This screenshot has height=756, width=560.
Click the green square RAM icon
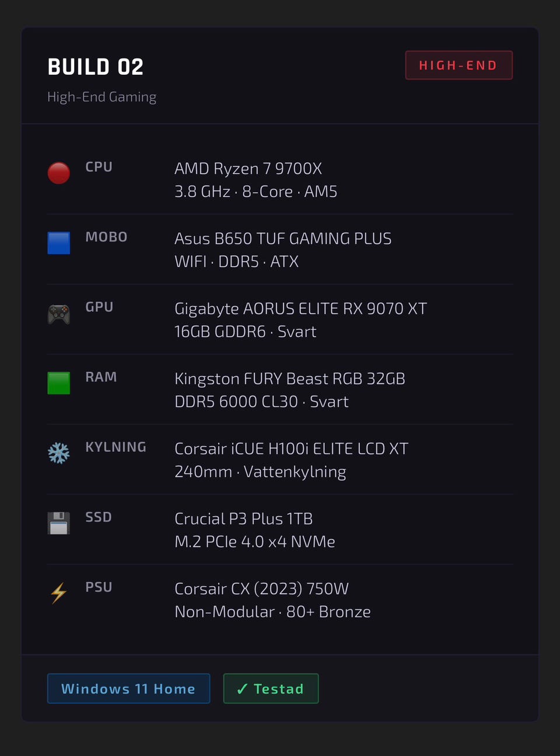pyautogui.click(x=58, y=383)
